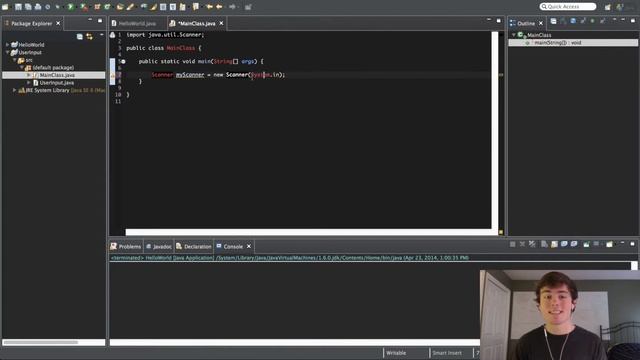The image size is (640, 360).
Task: Toggle Scroll Lock in Console toolbar
Action: tap(554, 244)
